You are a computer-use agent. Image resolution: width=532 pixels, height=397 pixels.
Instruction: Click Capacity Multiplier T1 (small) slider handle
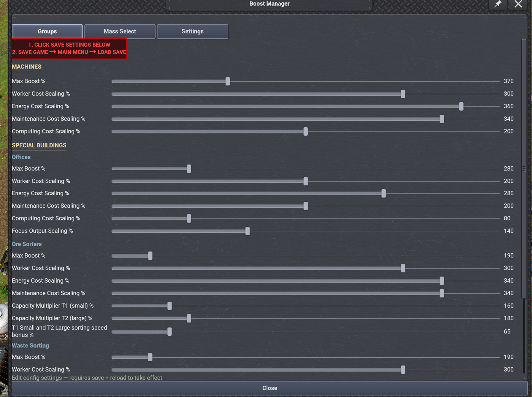click(x=170, y=306)
